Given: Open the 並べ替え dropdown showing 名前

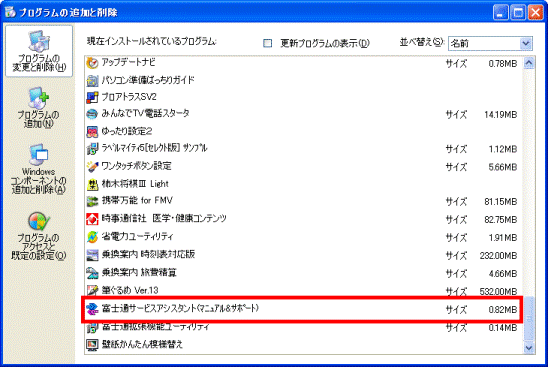Looking at the screenshot, I should click(490, 43).
